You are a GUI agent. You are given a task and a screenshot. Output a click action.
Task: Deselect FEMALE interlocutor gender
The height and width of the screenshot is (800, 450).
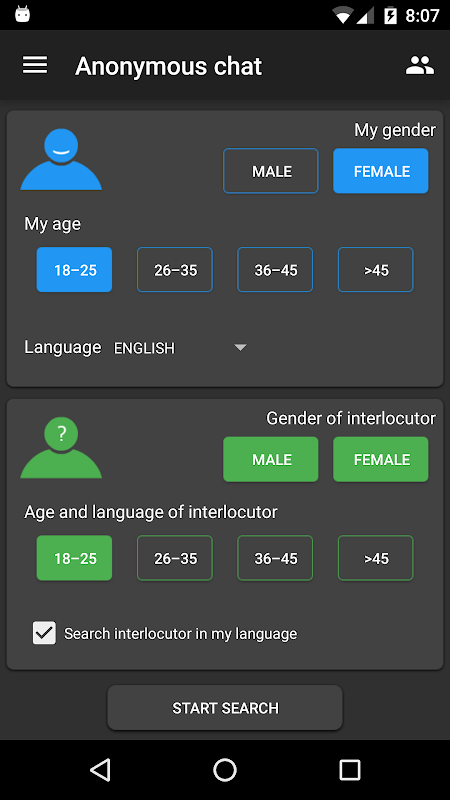point(381,459)
